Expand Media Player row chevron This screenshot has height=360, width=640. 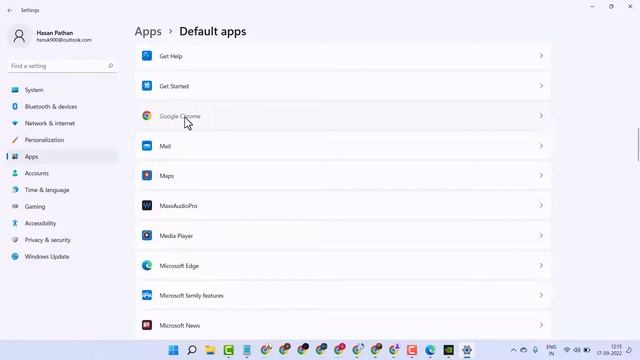click(x=541, y=236)
